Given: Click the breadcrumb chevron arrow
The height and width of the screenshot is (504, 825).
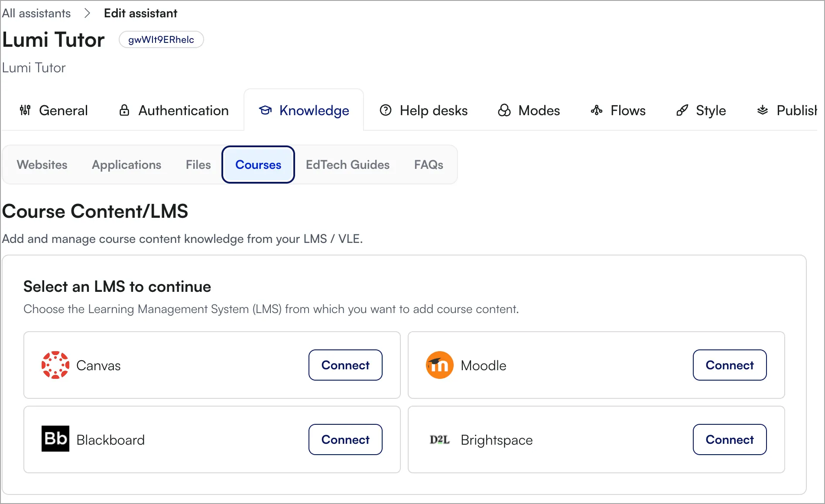Looking at the screenshot, I should pyautogui.click(x=87, y=13).
